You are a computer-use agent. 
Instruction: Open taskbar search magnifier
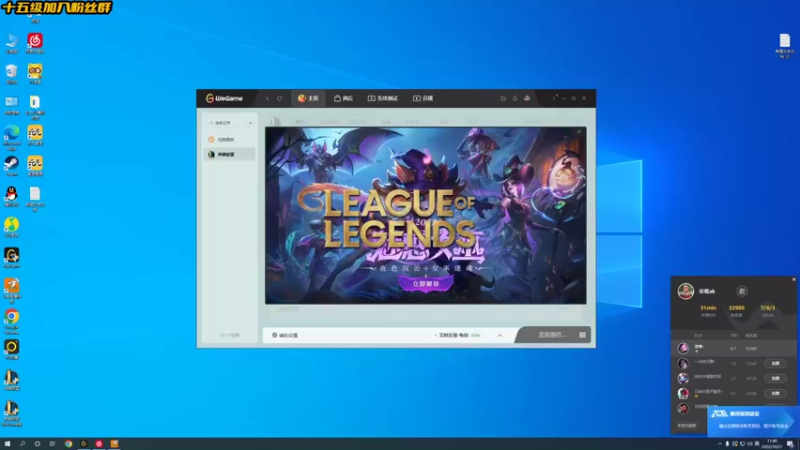click(22, 444)
